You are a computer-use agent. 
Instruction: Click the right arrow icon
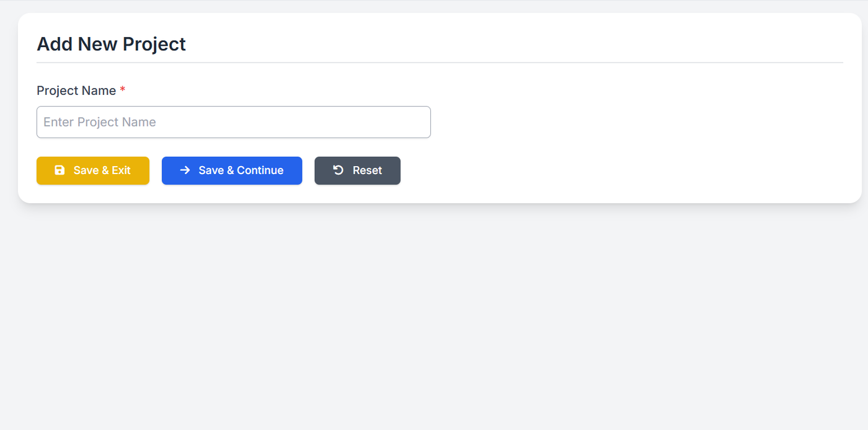185,170
